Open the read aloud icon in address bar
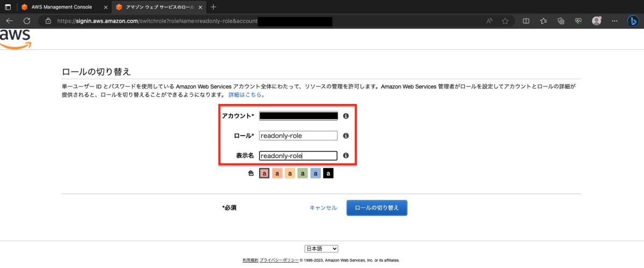644x268 pixels. coord(489,21)
